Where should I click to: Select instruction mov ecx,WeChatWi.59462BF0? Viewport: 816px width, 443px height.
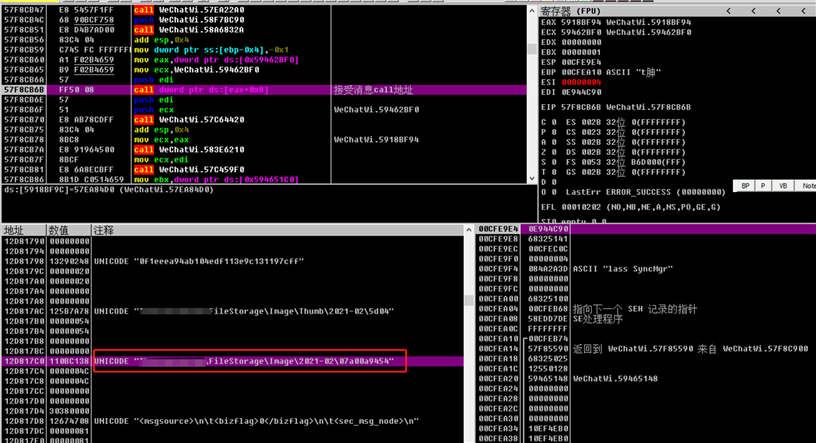point(196,70)
